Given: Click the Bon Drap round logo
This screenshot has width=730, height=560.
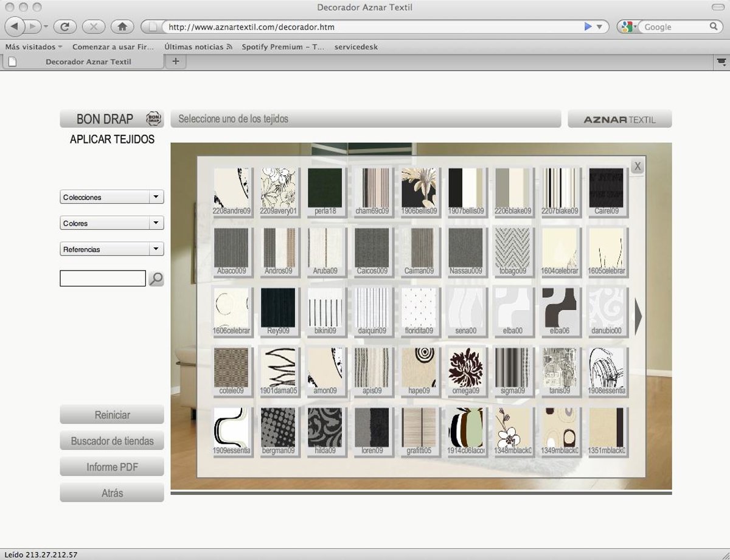Looking at the screenshot, I should (155, 119).
